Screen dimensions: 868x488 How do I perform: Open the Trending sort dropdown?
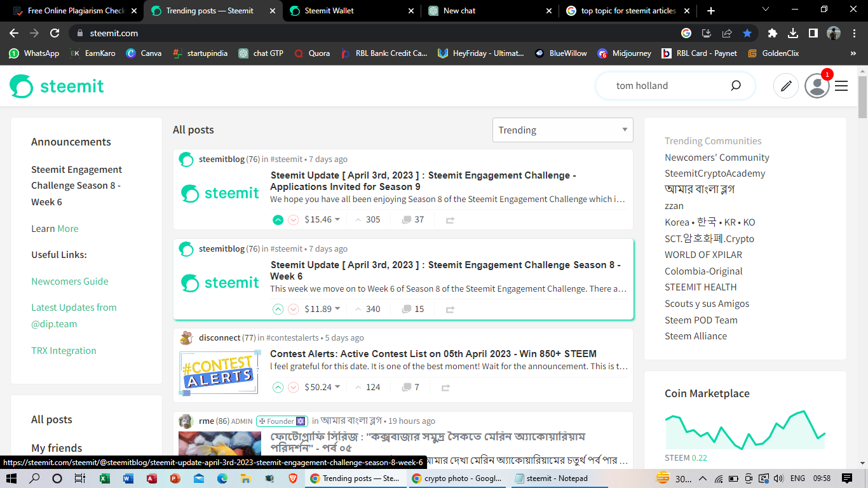[x=562, y=130]
